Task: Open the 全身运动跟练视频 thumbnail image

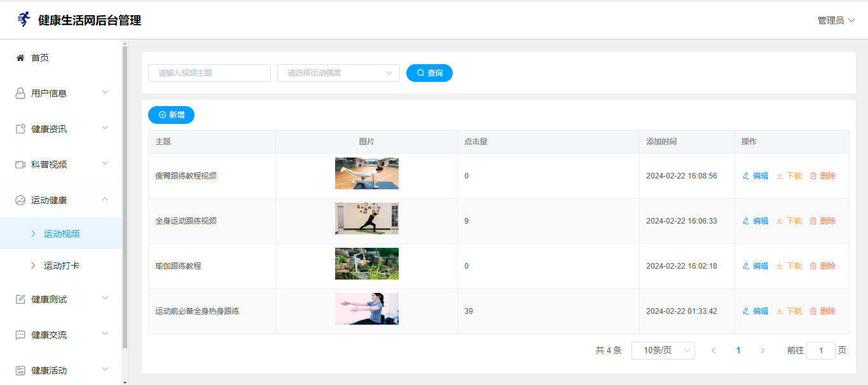Action: (x=367, y=219)
